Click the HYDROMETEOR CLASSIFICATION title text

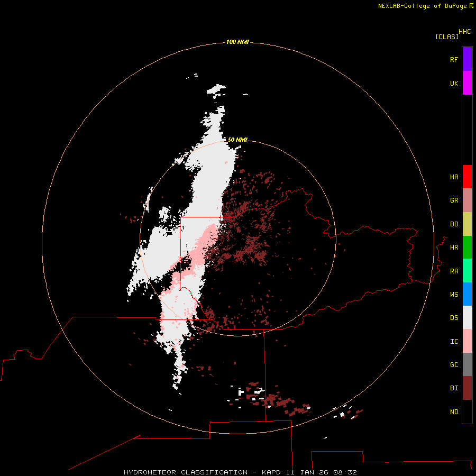(x=186, y=472)
